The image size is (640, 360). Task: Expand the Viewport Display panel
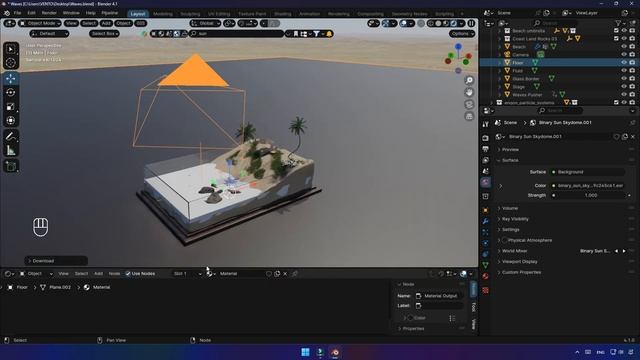coord(520,262)
